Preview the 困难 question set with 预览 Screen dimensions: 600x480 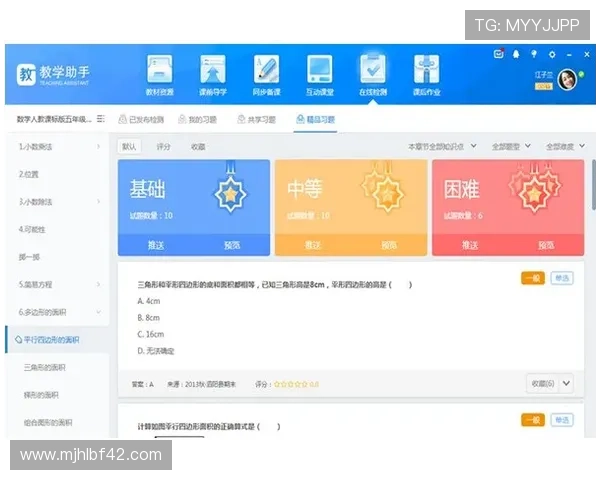coord(546,245)
